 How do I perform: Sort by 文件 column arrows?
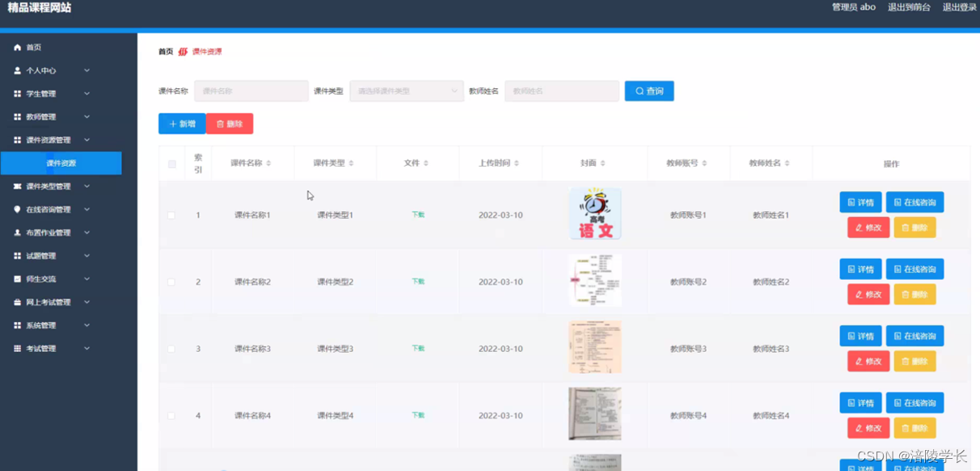(426, 163)
